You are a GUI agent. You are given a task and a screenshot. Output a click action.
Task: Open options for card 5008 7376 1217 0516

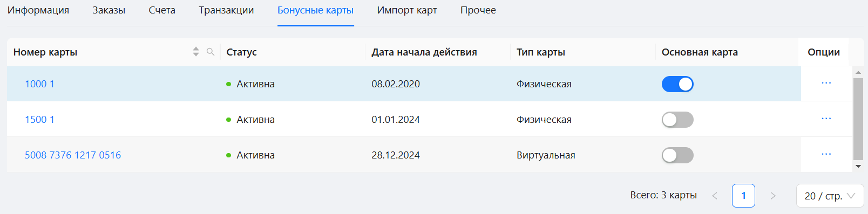click(826, 155)
